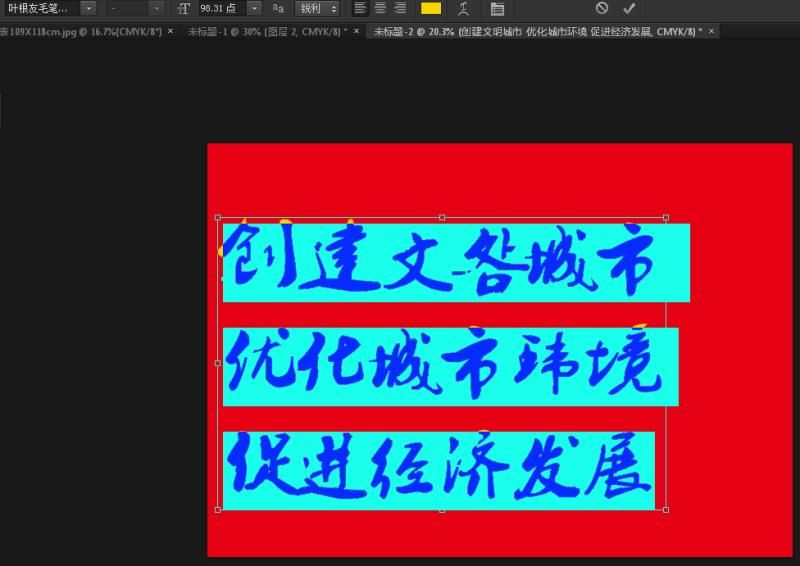
Task: Open the font family dropdown arrow
Action: pos(88,8)
